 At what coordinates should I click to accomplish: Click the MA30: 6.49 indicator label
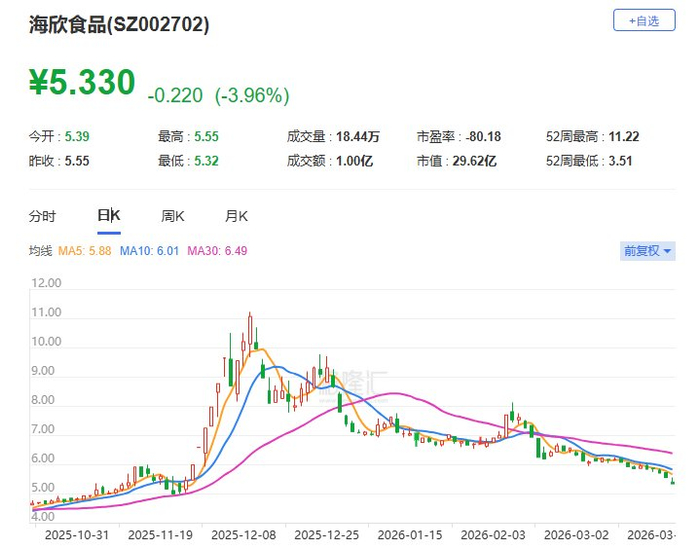(x=217, y=251)
